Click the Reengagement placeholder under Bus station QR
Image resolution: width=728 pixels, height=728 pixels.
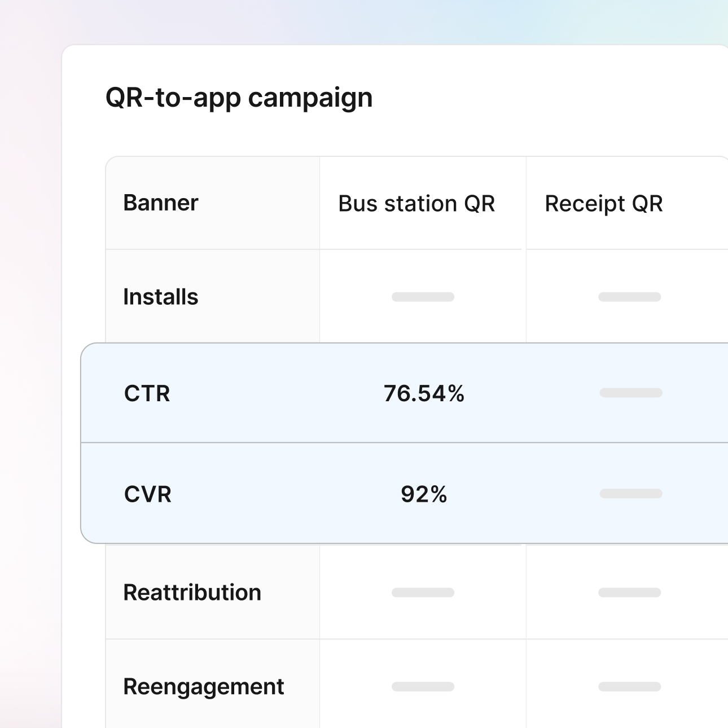pyautogui.click(x=423, y=686)
